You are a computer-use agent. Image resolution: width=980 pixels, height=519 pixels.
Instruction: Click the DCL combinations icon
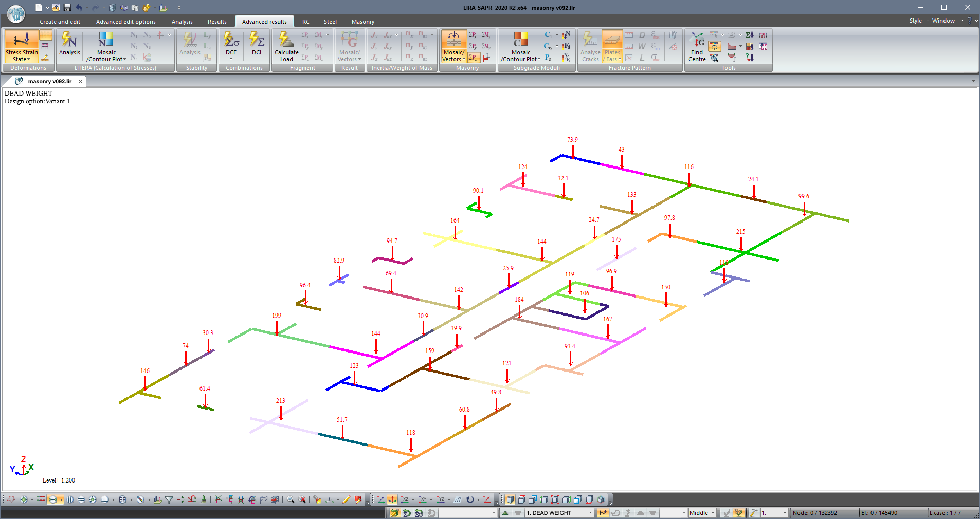(257, 44)
